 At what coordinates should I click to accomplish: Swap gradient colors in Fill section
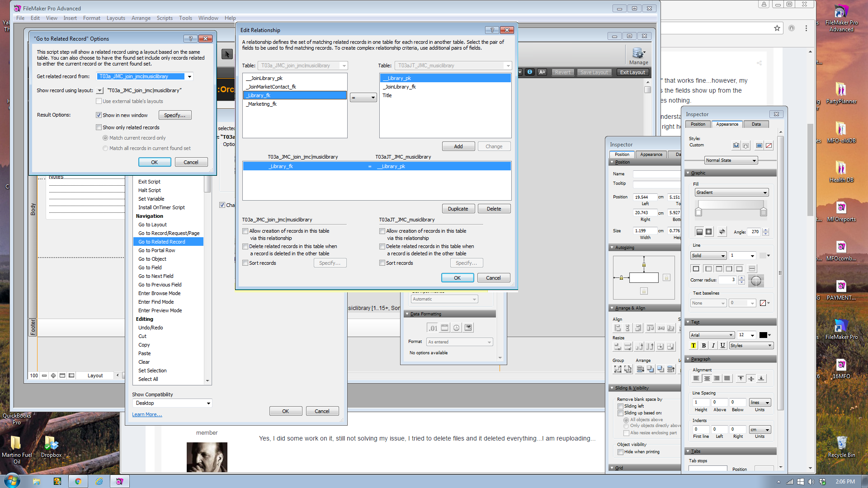722,232
